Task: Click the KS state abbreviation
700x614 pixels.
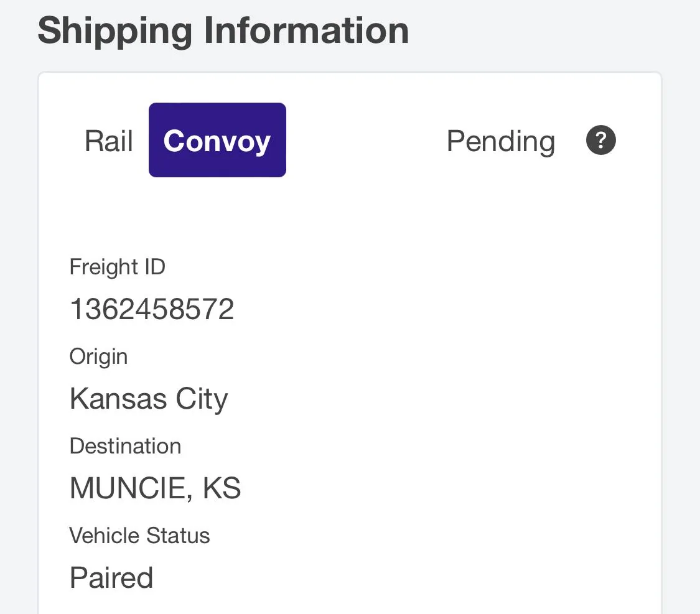Action: (x=222, y=488)
